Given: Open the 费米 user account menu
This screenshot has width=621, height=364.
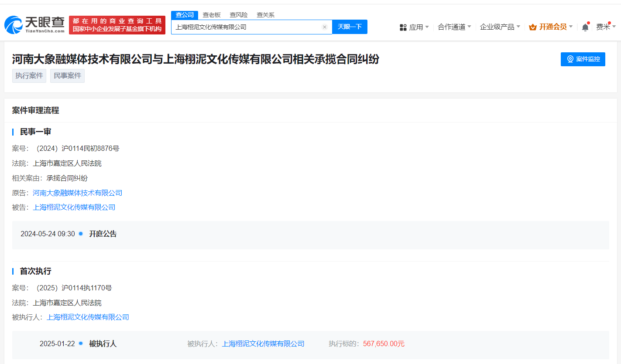Looking at the screenshot, I should [606, 27].
